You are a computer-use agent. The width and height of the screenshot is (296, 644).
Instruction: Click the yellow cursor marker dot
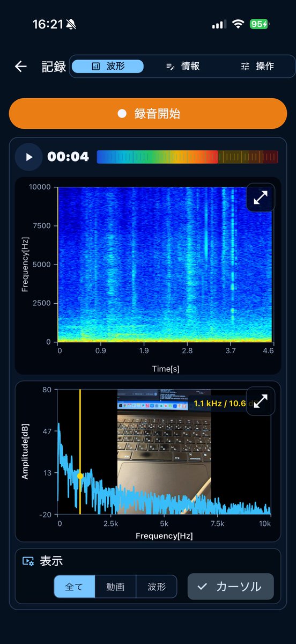point(80,476)
